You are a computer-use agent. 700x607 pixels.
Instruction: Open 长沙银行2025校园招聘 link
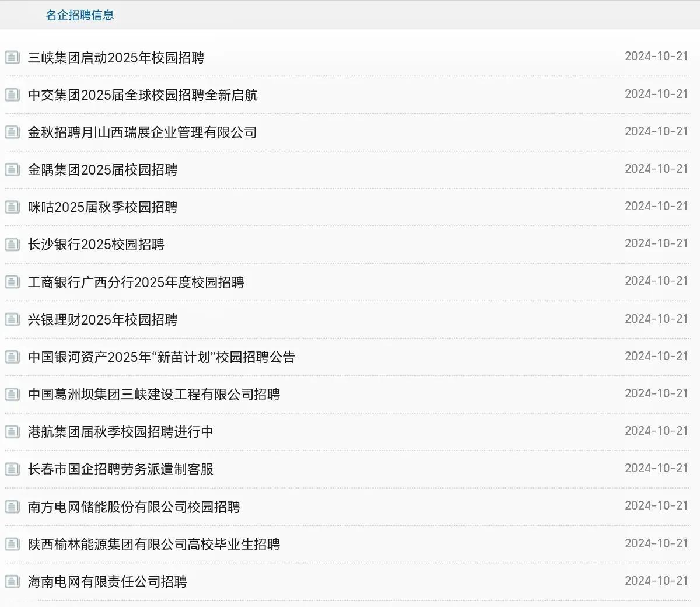point(96,244)
